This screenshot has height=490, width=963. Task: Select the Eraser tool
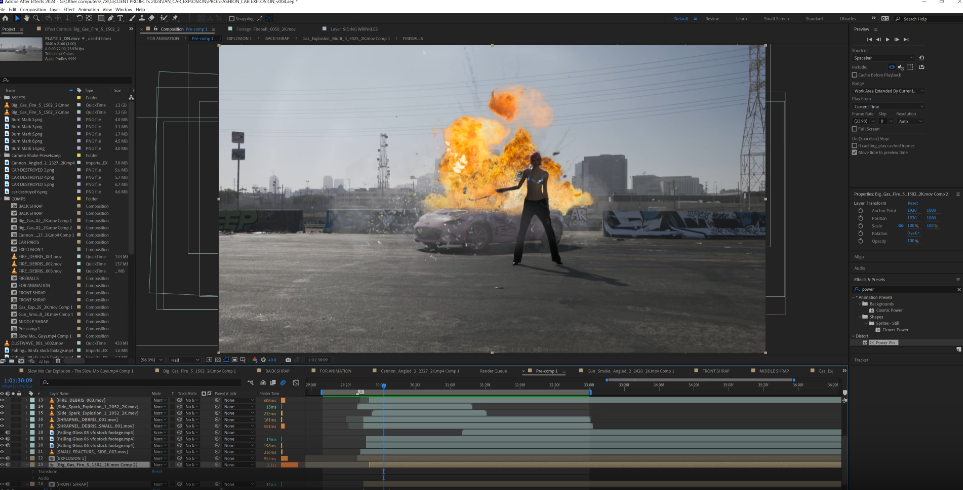pyautogui.click(x=151, y=18)
